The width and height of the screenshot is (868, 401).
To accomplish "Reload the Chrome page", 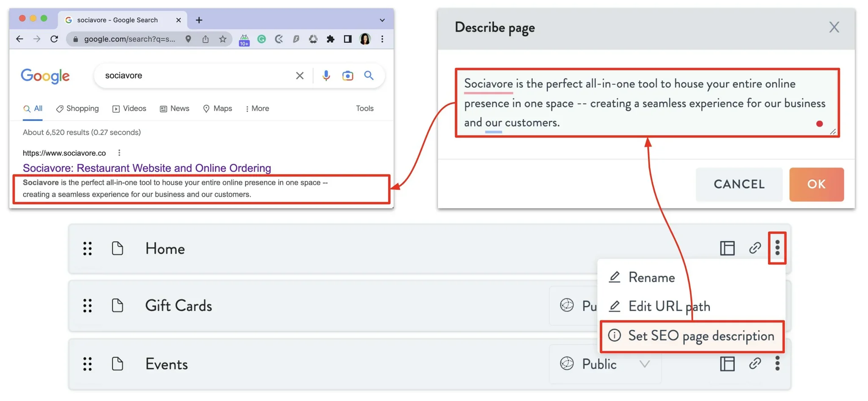I will click(x=54, y=39).
